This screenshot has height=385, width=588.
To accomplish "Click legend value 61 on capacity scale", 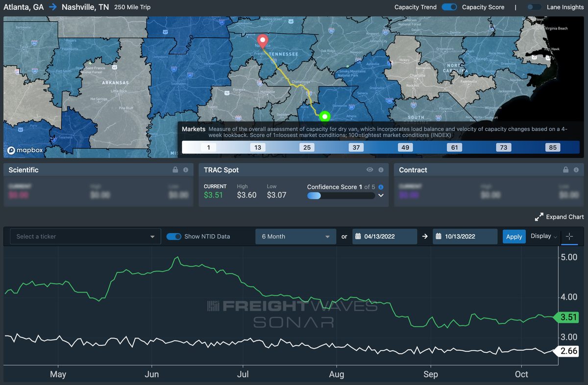I will [x=454, y=147].
